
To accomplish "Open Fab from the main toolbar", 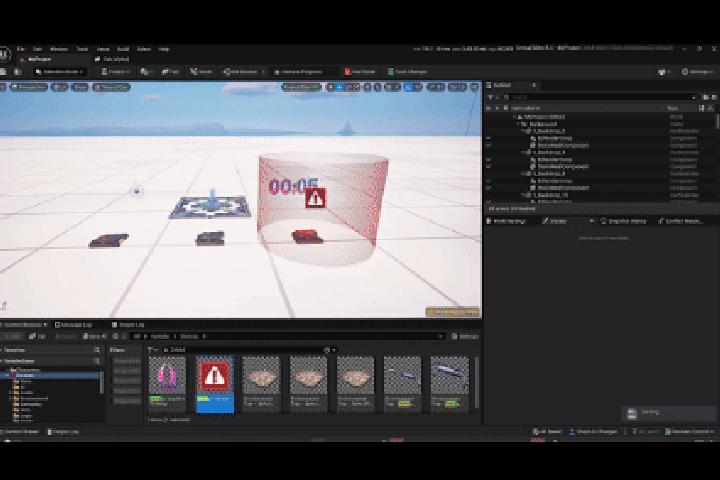I will [170, 72].
